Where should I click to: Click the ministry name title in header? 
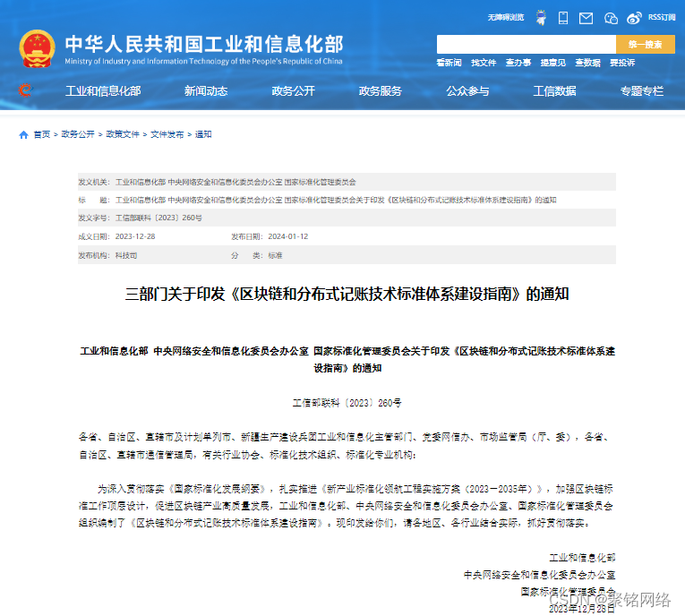204,44
